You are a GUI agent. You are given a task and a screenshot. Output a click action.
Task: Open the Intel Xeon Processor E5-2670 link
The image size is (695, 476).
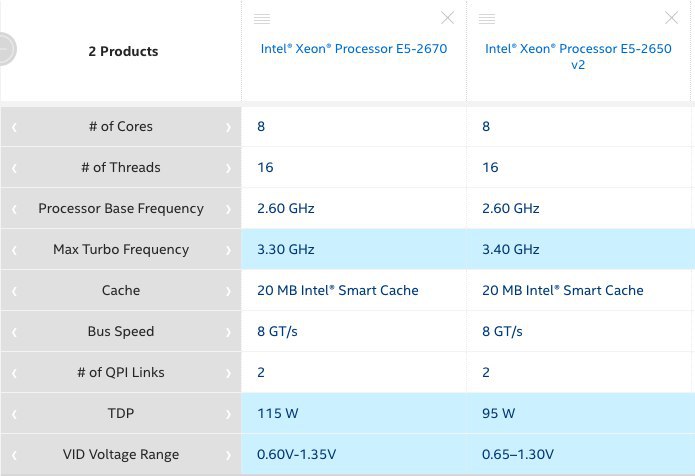point(354,49)
